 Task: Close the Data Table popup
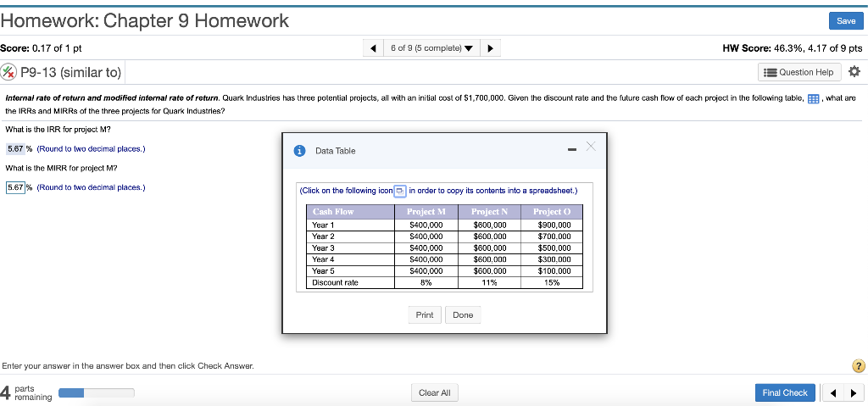[591, 147]
